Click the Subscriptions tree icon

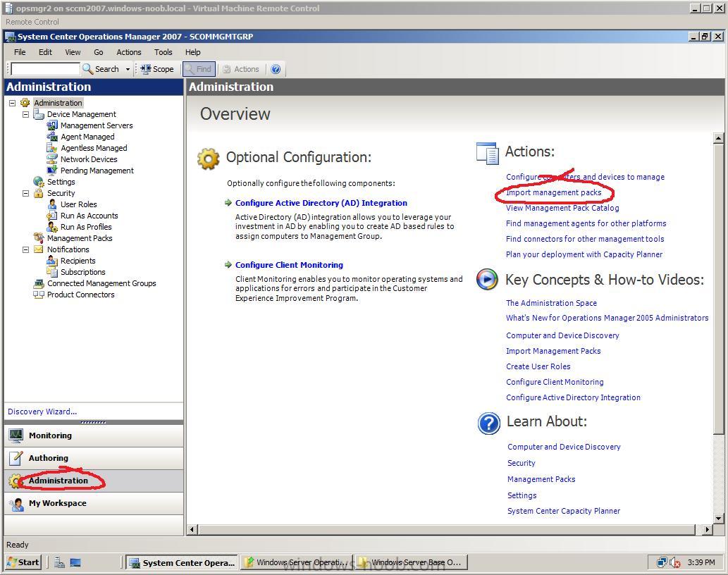tap(52, 272)
